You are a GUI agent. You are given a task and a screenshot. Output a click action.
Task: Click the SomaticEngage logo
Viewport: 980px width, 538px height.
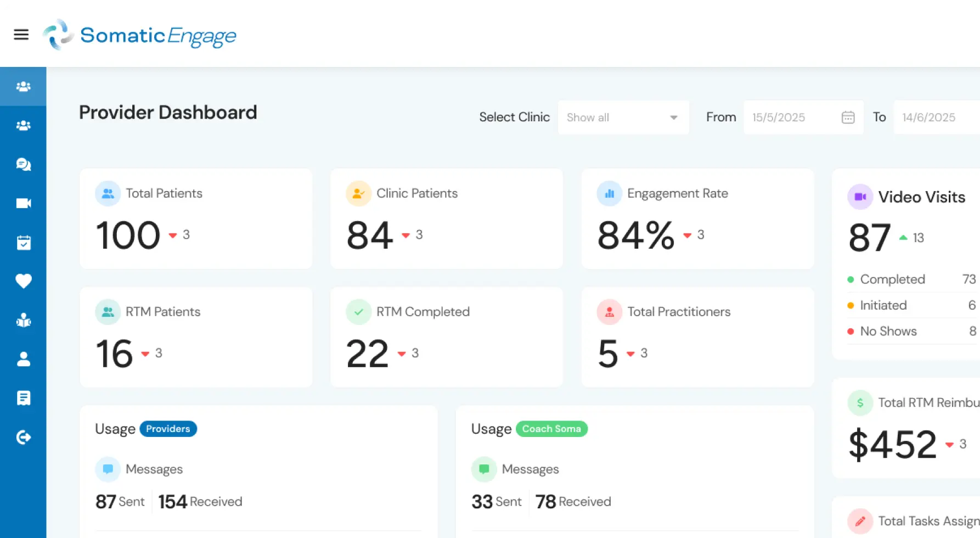(x=140, y=35)
